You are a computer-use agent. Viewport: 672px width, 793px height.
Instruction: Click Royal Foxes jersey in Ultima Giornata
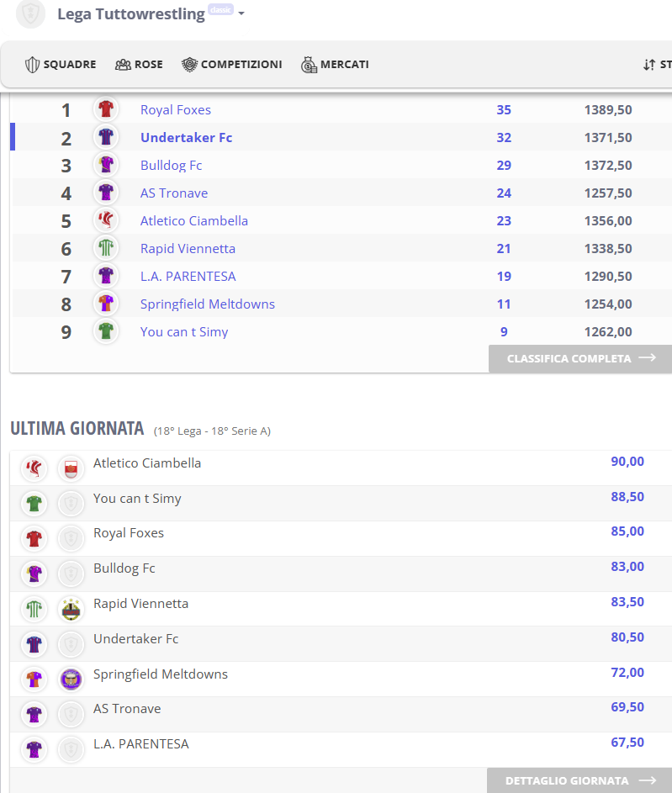[34, 538]
